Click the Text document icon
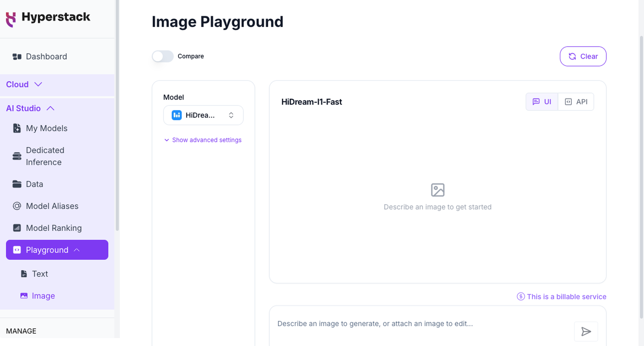The height and width of the screenshot is (346, 644). point(24,274)
